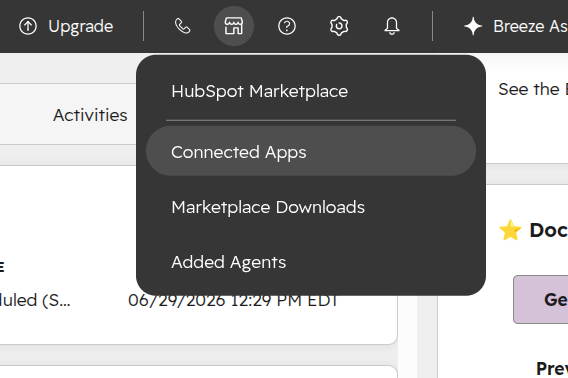Click the 06/29/2026 12:29 PM EDT date text

(233, 300)
